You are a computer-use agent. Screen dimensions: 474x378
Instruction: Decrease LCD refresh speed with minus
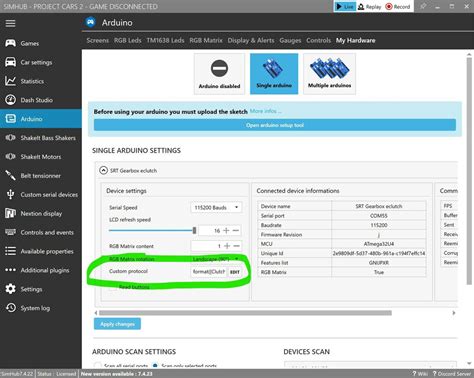(236, 230)
